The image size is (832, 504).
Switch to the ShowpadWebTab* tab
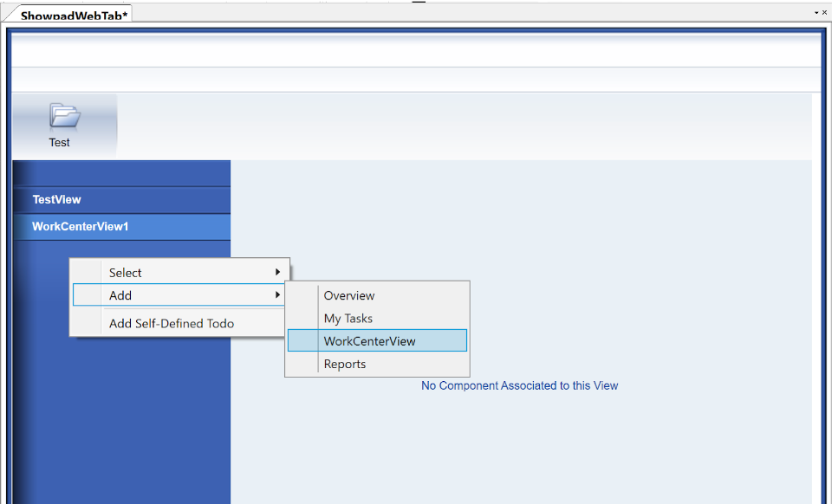coord(74,16)
